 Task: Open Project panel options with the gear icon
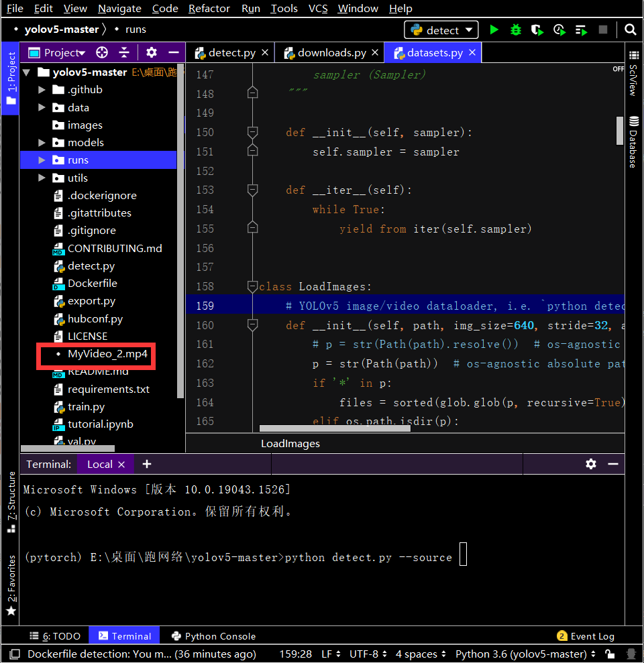(152, 52)
